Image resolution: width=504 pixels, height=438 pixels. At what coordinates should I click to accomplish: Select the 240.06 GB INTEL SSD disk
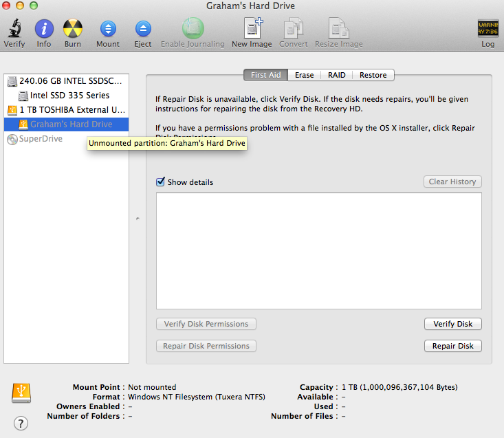point(66,81)
